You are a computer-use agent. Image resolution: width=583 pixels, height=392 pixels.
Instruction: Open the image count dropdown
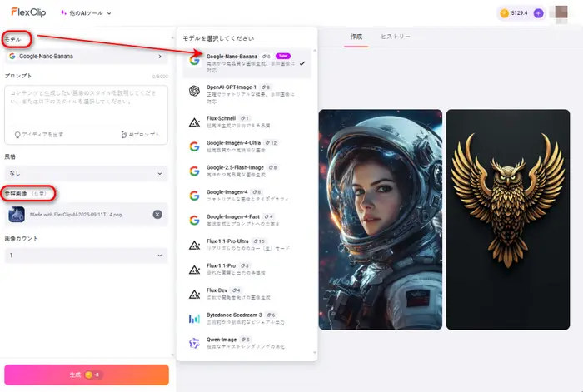[87, 256]
